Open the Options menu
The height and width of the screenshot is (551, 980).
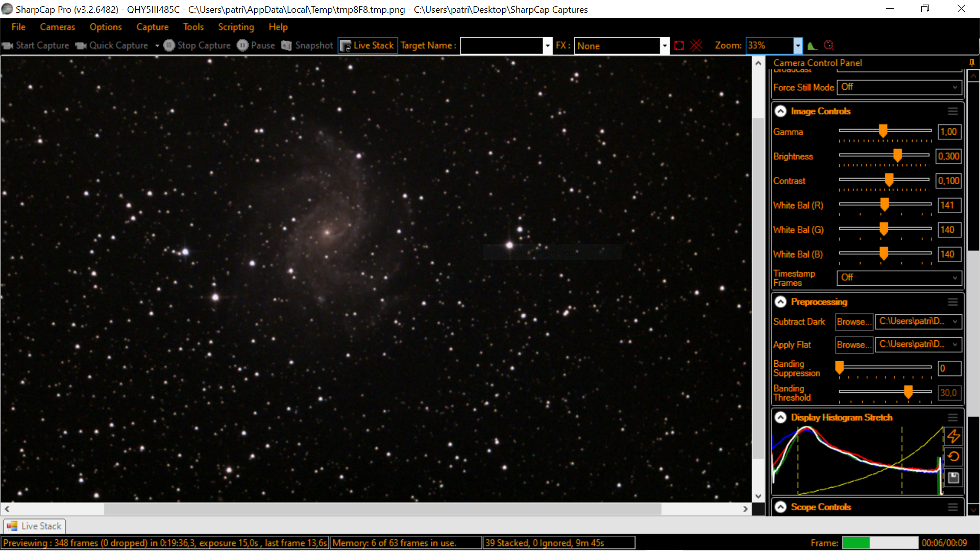pyautogui.click(x=106, y=27)
